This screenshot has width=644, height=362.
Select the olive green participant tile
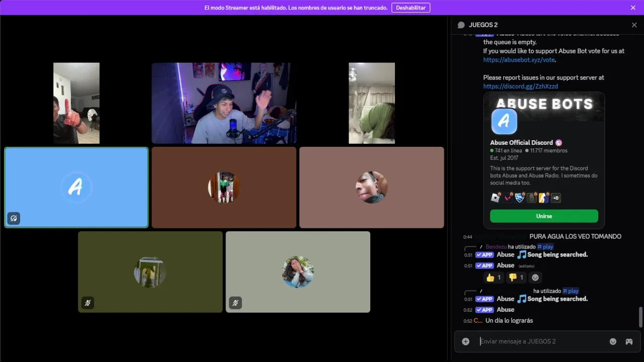(150, 272)
